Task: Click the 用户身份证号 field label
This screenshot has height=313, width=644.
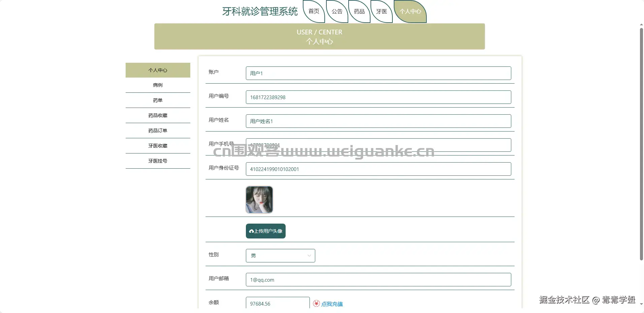Action: [x=224, y=168]
